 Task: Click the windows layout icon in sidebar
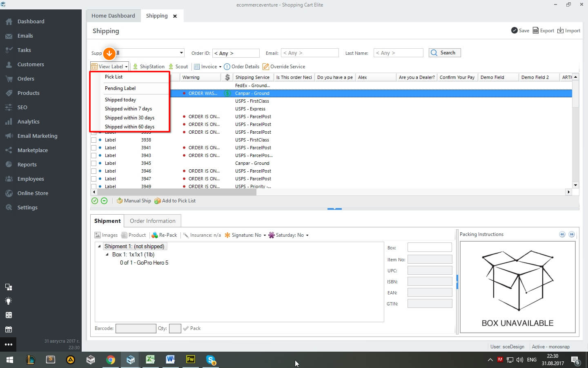9,287
